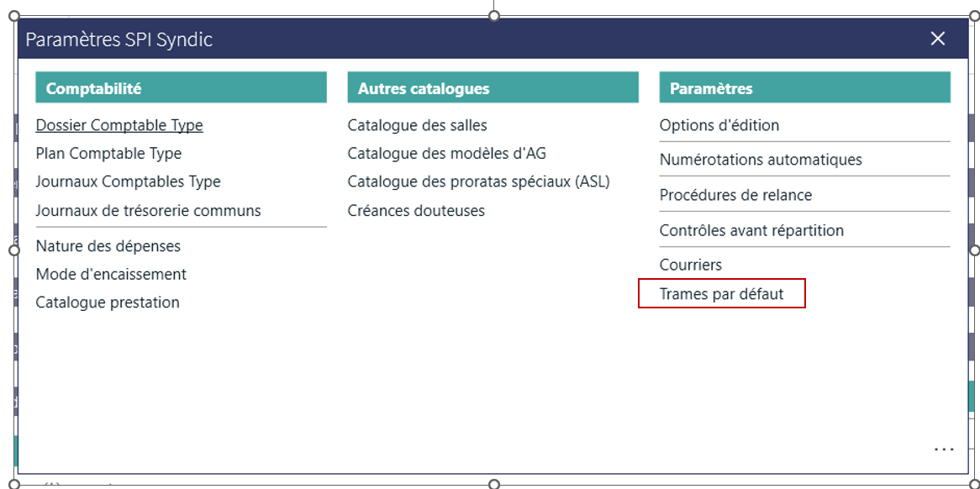Click the Comptabilité section header
Screen dimensions: 980x489
click(181, 88)
